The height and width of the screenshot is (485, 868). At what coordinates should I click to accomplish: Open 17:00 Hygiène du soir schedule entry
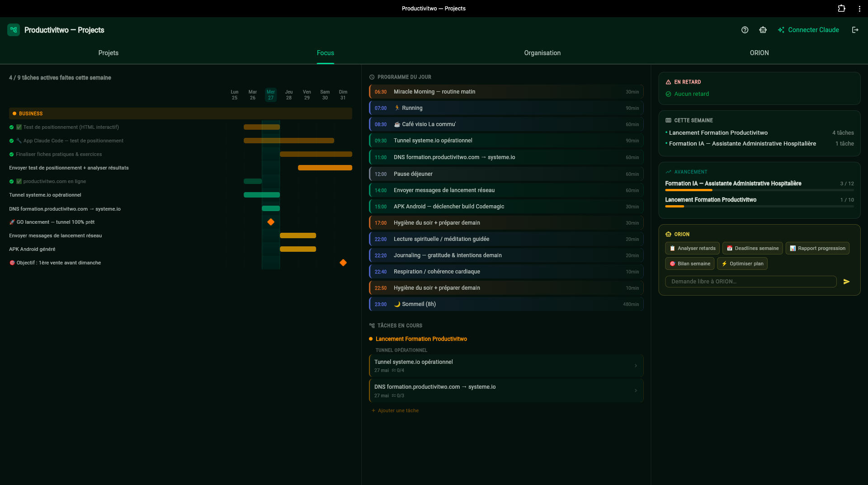click(506, 223)
